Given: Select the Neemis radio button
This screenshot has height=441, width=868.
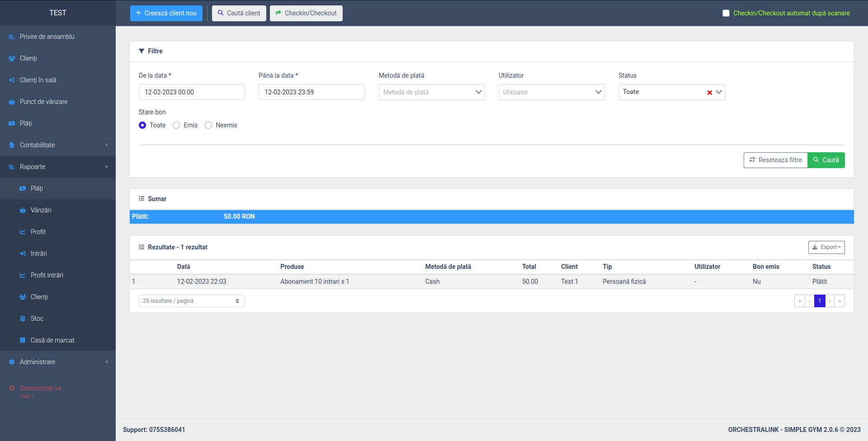Looking at the screenshot, I should 208,125.
